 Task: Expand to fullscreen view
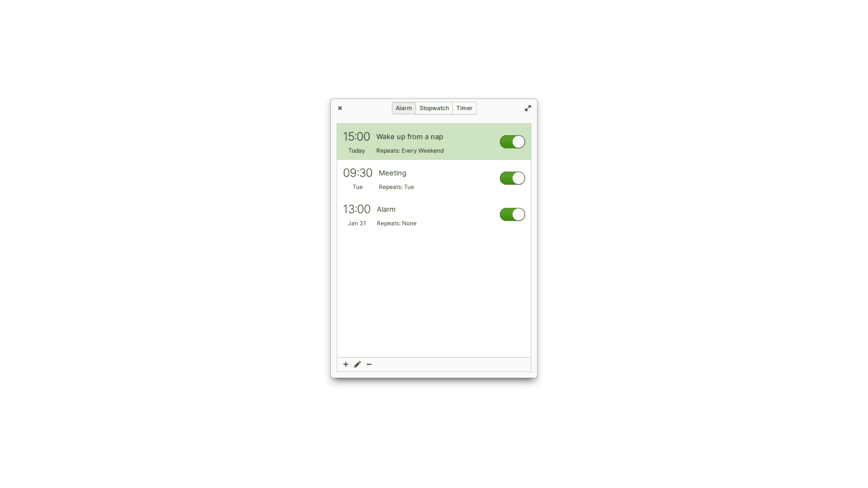coord(528,108)
